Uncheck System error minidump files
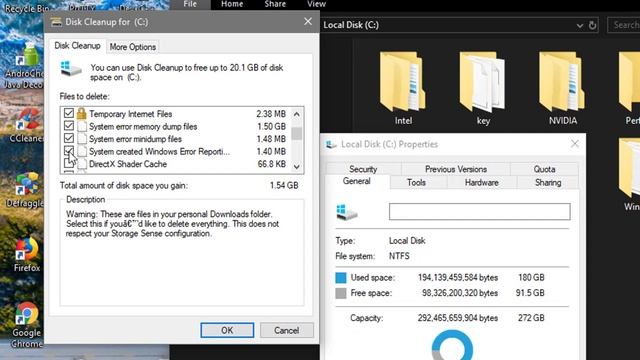 (x=69, y=138)
